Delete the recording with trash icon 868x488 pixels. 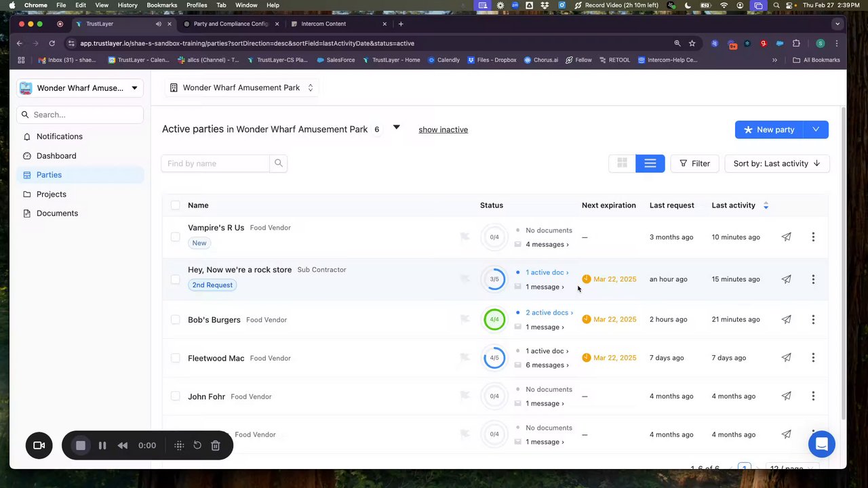215,445
